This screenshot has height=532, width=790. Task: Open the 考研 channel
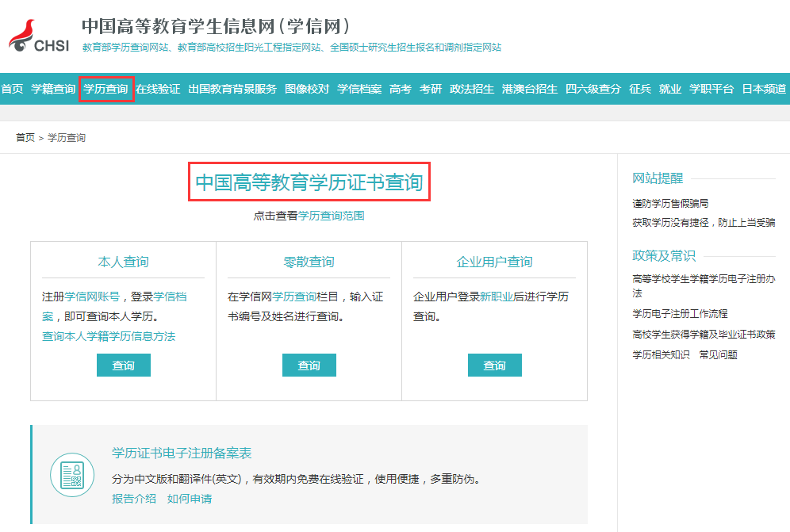tap(429, 89)
